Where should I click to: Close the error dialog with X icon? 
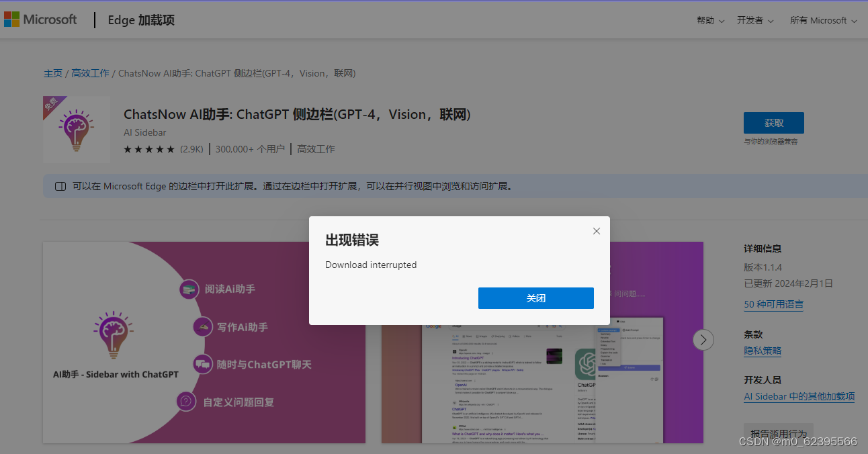coord(597,231)
